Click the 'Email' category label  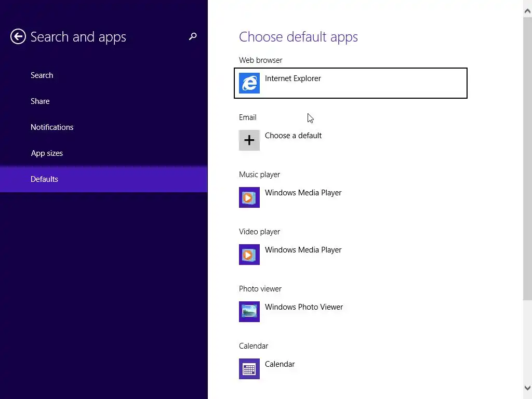(x=248, y=117)
